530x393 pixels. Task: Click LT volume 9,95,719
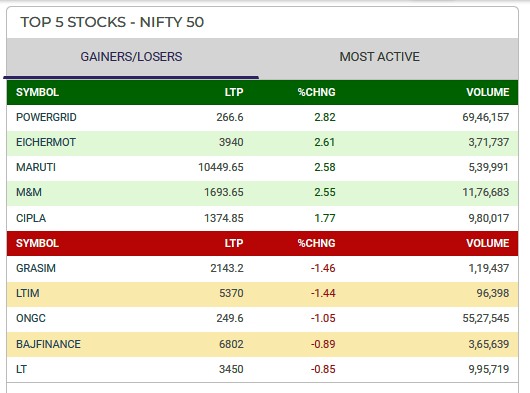489,369
